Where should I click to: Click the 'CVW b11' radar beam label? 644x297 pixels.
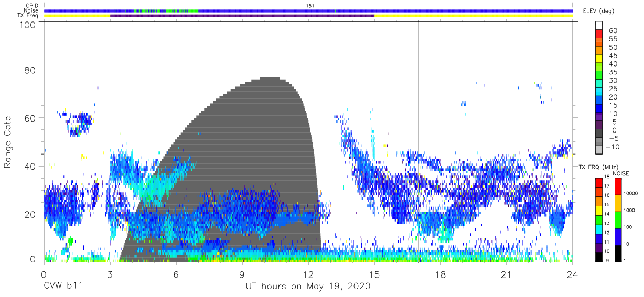coord(62,287)
